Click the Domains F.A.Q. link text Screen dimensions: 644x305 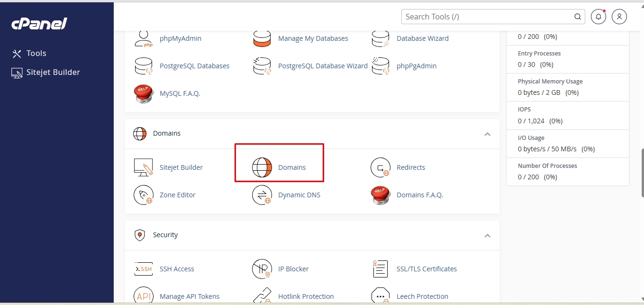point(420,195)
